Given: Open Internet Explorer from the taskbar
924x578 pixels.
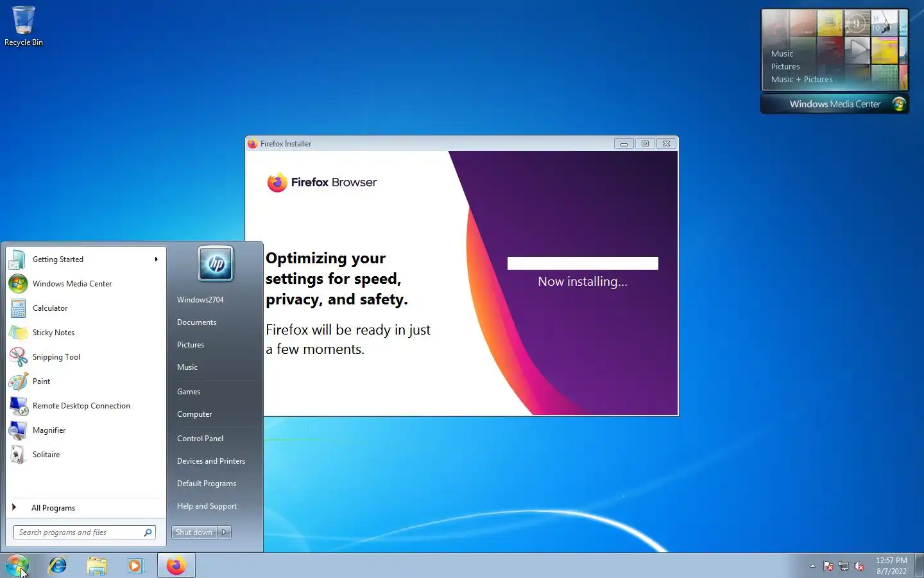Looking at the screenshot, I should (x=58, y=565).
